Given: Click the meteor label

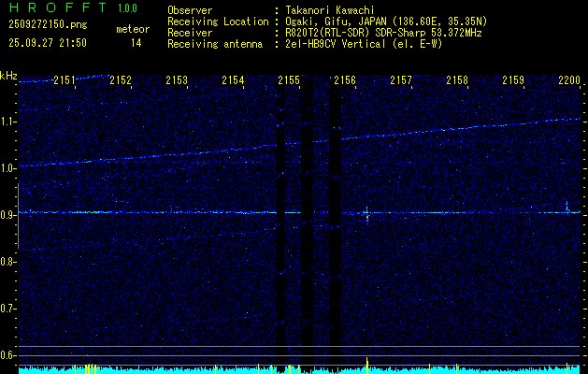Looking at the screenshot, I should coord(133,29).
